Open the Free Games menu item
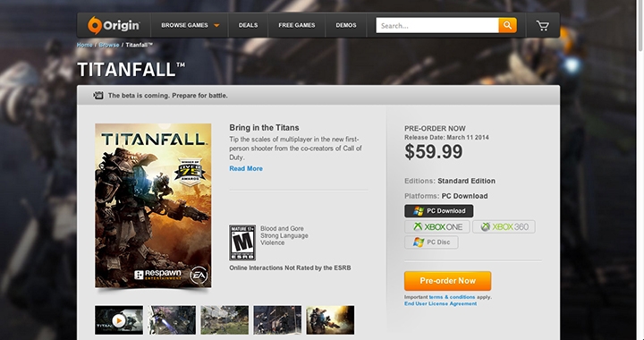 click(x=297, y=25)
